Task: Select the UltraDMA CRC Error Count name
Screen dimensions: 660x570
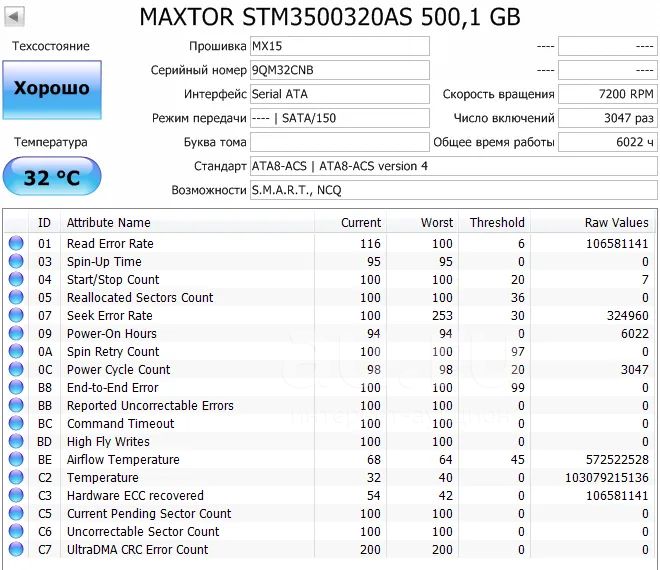Action: [138, 549]
